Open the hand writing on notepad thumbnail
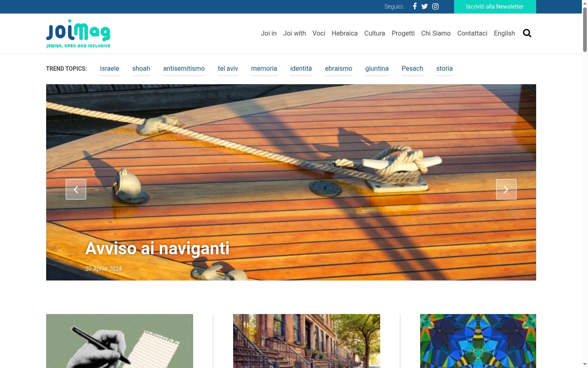588x368 pixels. (x=120, y=341)
